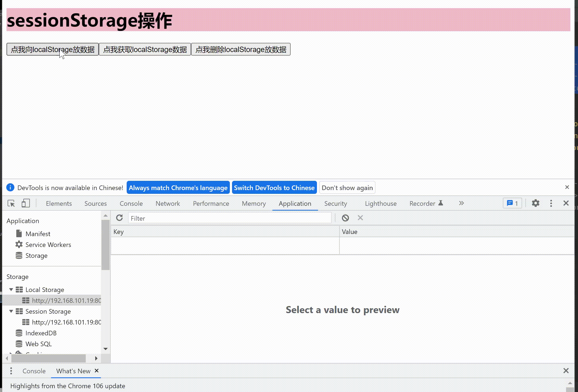Switch to the Network tab

[168, 203]
